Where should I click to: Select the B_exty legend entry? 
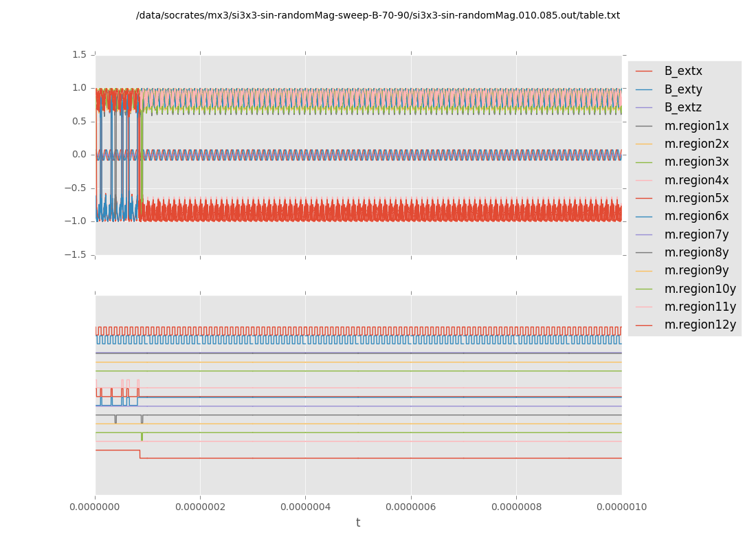tap(683, 89)
